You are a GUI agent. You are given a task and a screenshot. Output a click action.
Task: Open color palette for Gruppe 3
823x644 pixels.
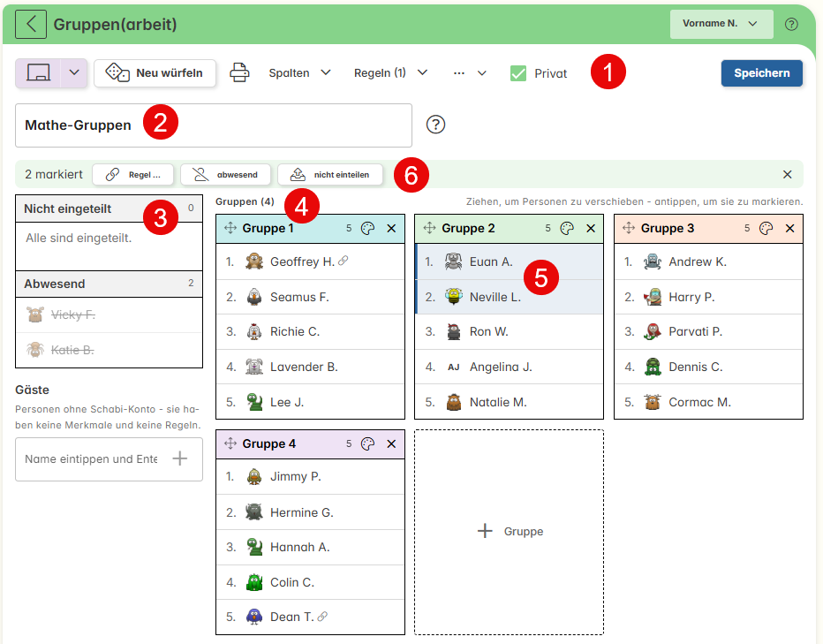tap(766, 228)
